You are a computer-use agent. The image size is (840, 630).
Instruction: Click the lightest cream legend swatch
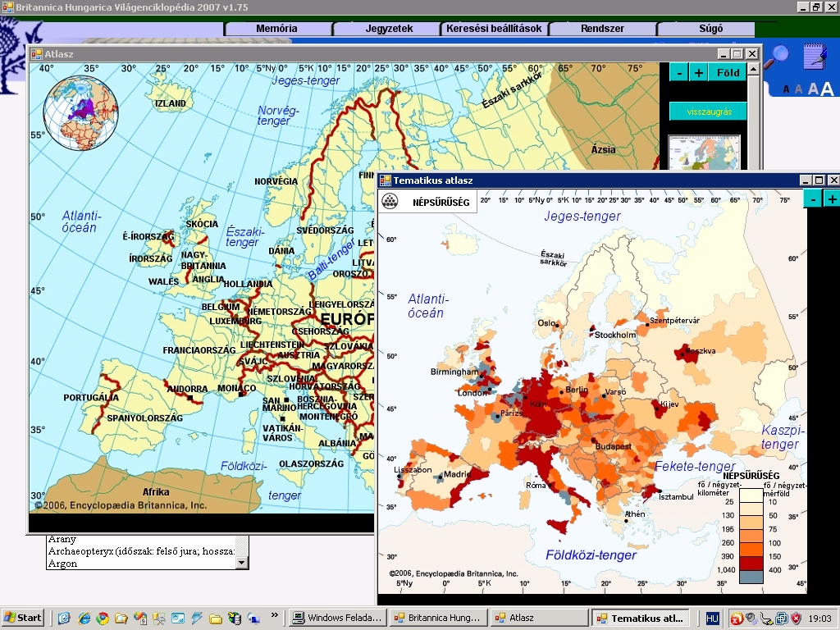tap(751, 495)
